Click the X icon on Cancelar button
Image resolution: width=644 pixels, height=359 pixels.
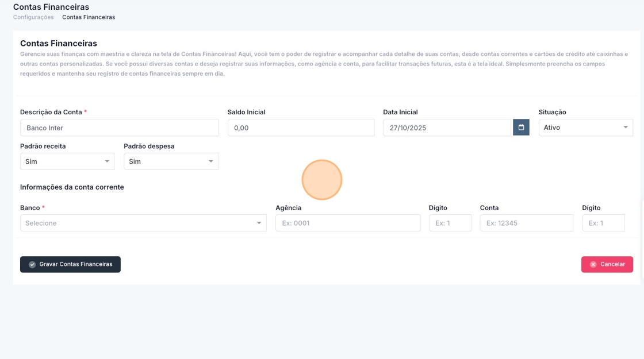(x=593, y=265)
